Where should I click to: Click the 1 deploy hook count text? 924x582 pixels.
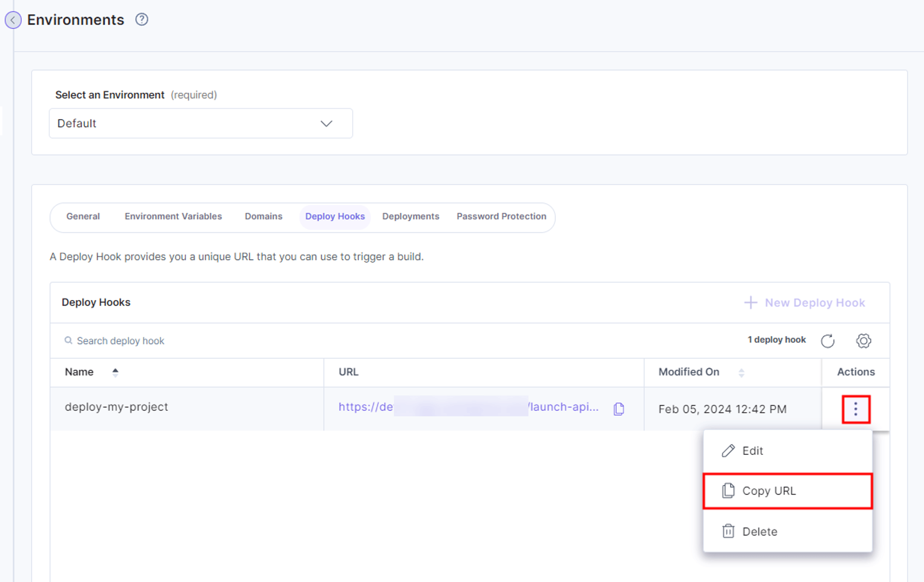pos(777,340)
